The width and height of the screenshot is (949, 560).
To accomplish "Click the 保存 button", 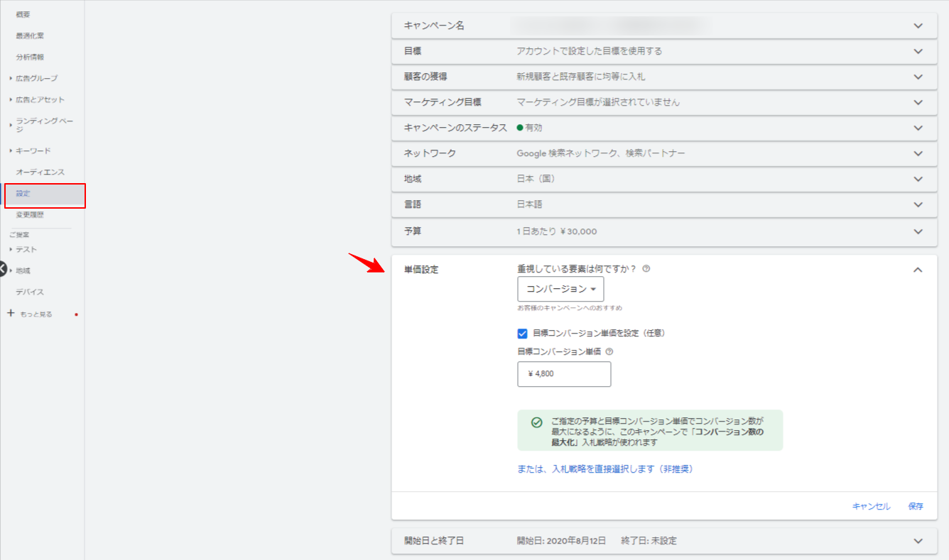I will pos(916,506).
